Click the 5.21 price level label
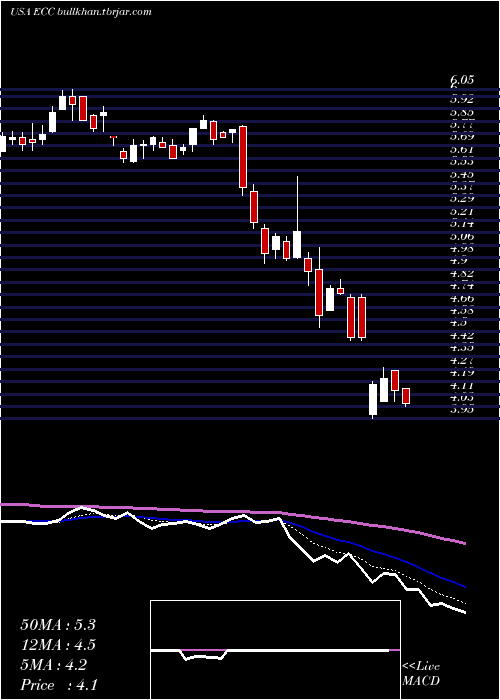Image resolution: width=500 pixels, height=700 pixels. [x=462, y=211]
